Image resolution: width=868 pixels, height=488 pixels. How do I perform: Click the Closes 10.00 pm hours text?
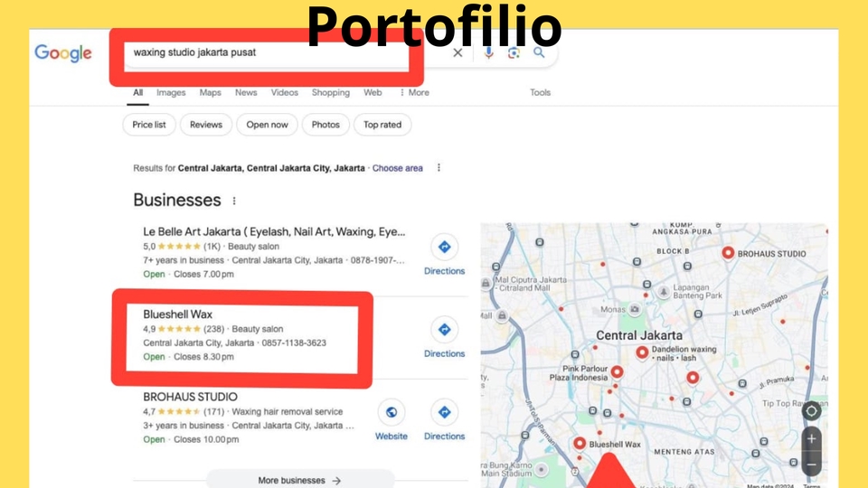206,440
